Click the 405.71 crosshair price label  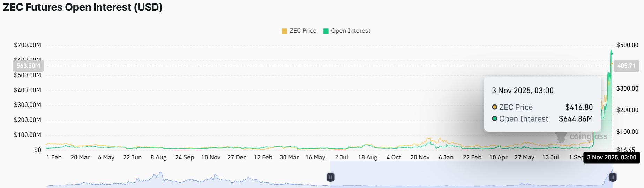tap(626, 66)
